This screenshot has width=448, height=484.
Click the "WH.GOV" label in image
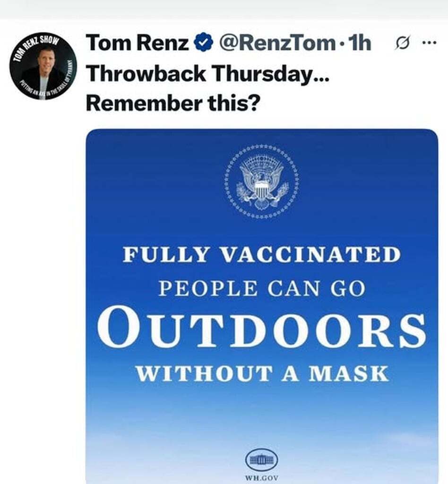(x=261, y=477)
